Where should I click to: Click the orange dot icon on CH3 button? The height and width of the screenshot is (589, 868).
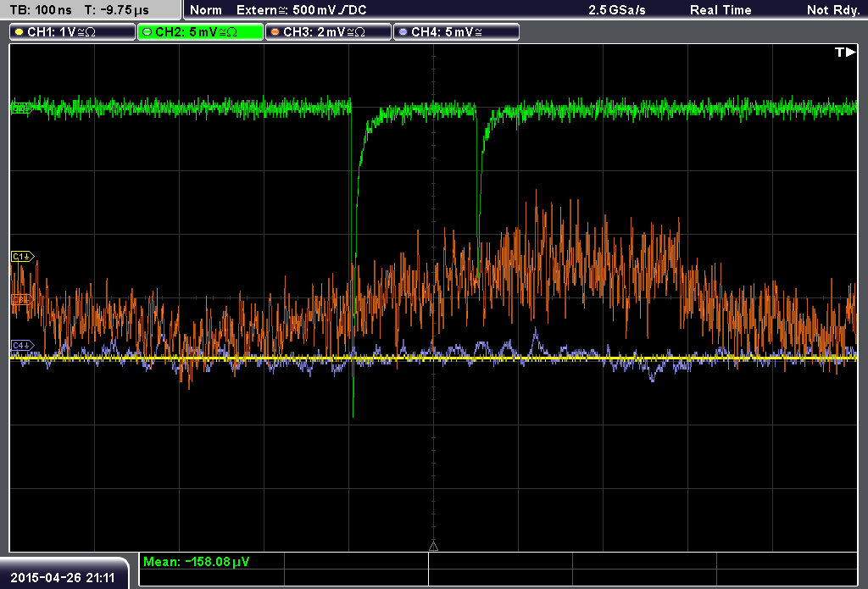[x=275, y=32]
